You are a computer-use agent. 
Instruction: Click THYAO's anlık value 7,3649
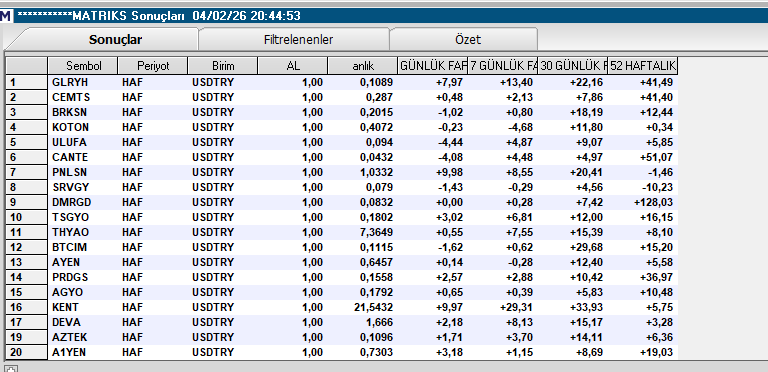coord(376,232)
